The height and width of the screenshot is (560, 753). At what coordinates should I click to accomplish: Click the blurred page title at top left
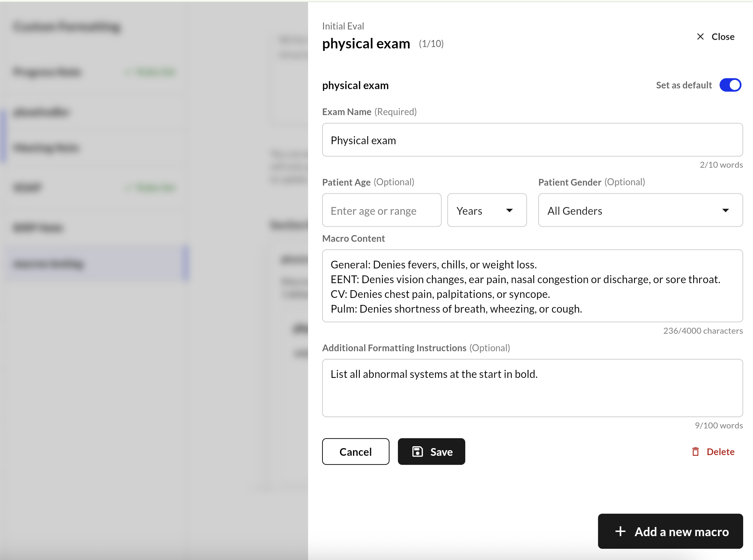[67, 27]
